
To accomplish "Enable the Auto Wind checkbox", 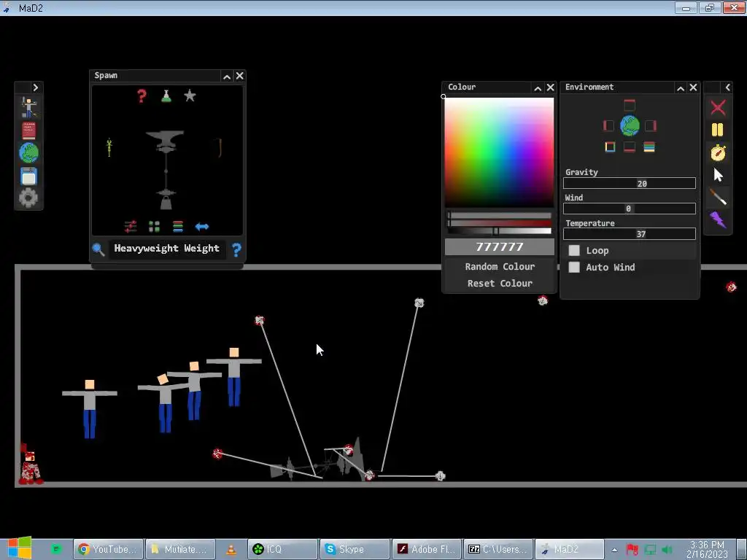I will 574,267.
